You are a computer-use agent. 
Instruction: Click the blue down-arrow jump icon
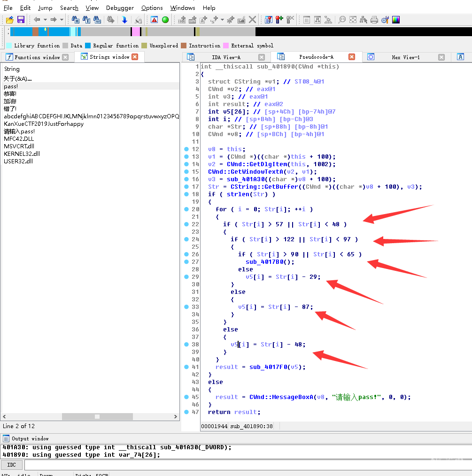[x=124, y=20]
